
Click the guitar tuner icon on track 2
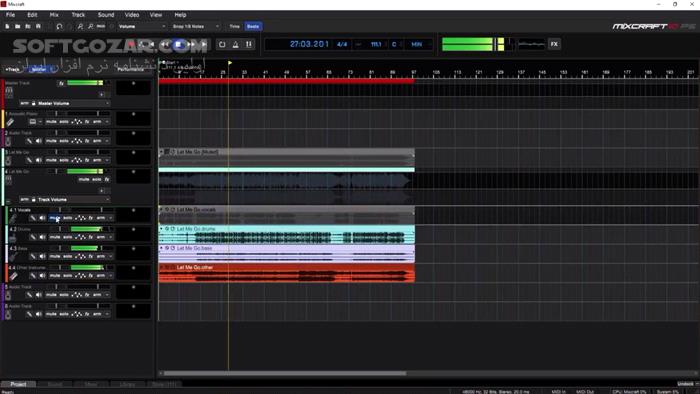pyautogui.click(x=29, y=141)
